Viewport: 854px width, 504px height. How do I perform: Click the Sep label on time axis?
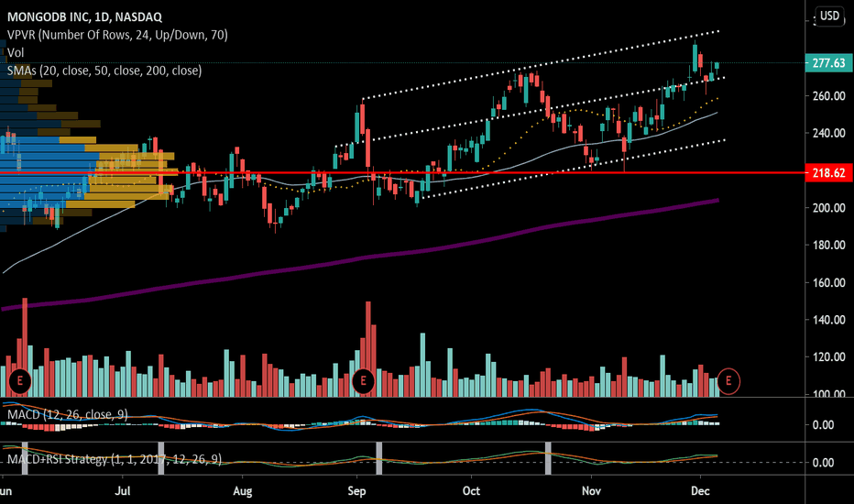click(356, 491)
